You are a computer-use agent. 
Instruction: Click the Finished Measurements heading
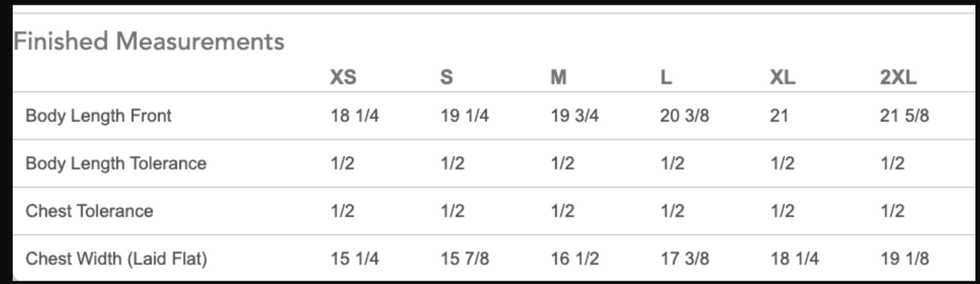[x=149, y=41]
